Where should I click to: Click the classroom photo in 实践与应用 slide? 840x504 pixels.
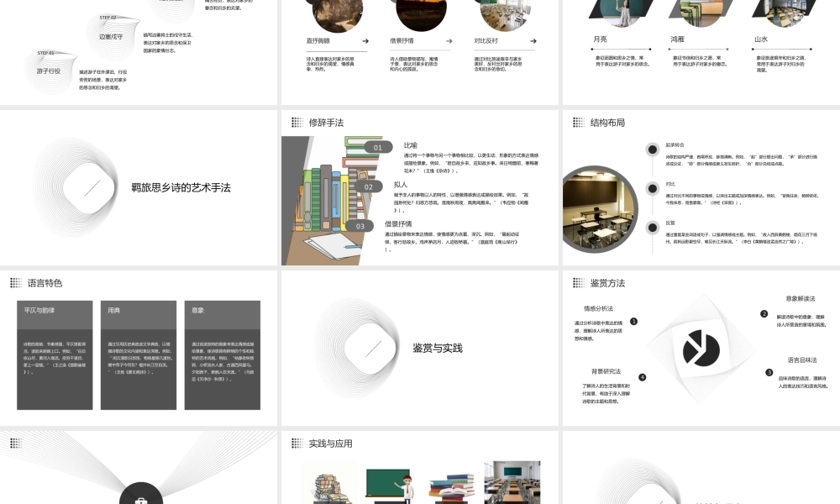tap(512, 482)
